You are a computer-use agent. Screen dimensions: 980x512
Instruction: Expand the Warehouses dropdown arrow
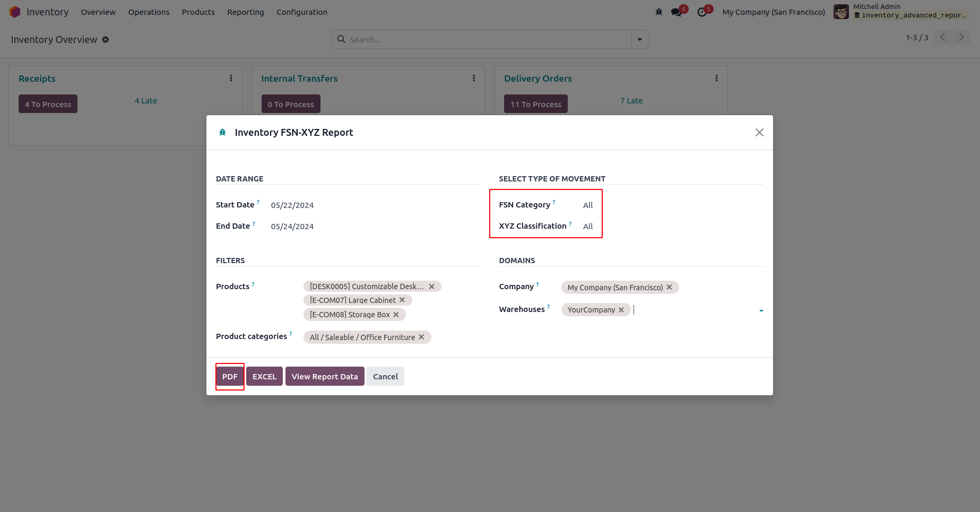(761, 310)
